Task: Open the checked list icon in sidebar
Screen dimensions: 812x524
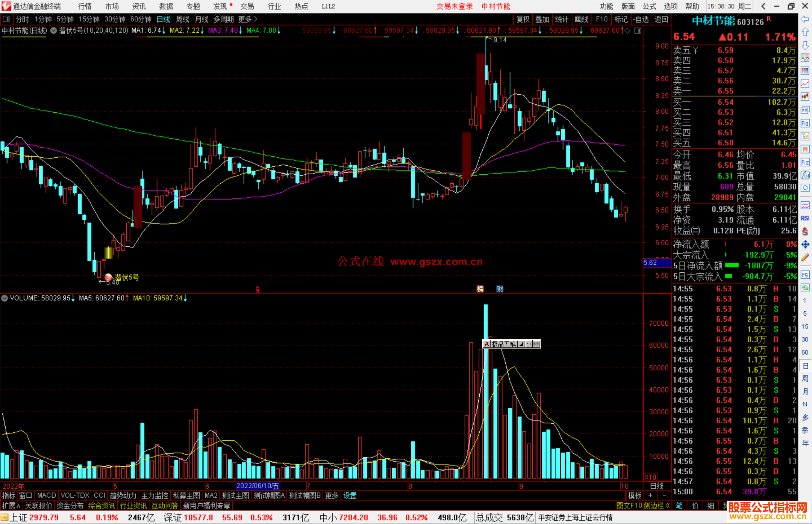Action: 805,58
